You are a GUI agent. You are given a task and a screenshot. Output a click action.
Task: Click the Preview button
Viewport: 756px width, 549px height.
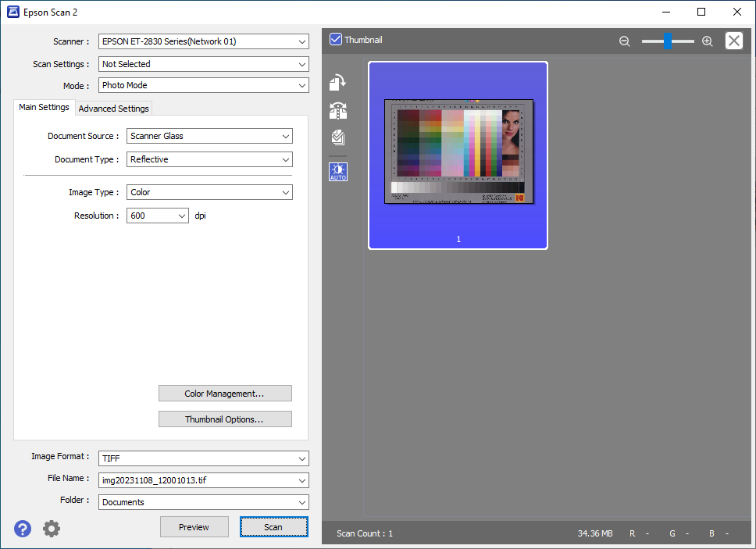tap(194, 527)
